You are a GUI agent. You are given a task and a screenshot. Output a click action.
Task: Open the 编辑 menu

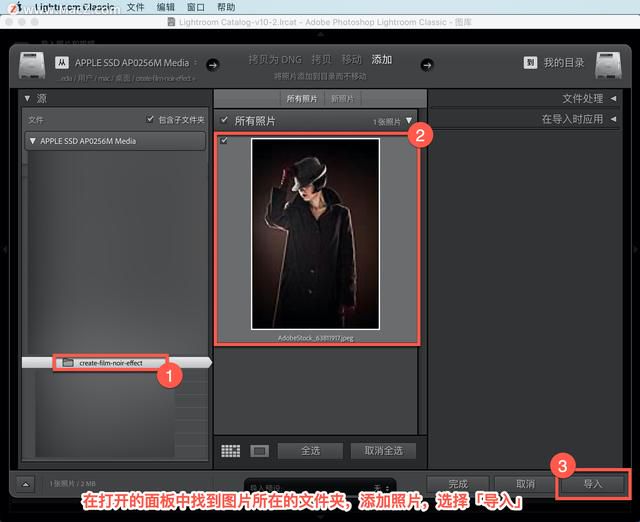point(165,7)
